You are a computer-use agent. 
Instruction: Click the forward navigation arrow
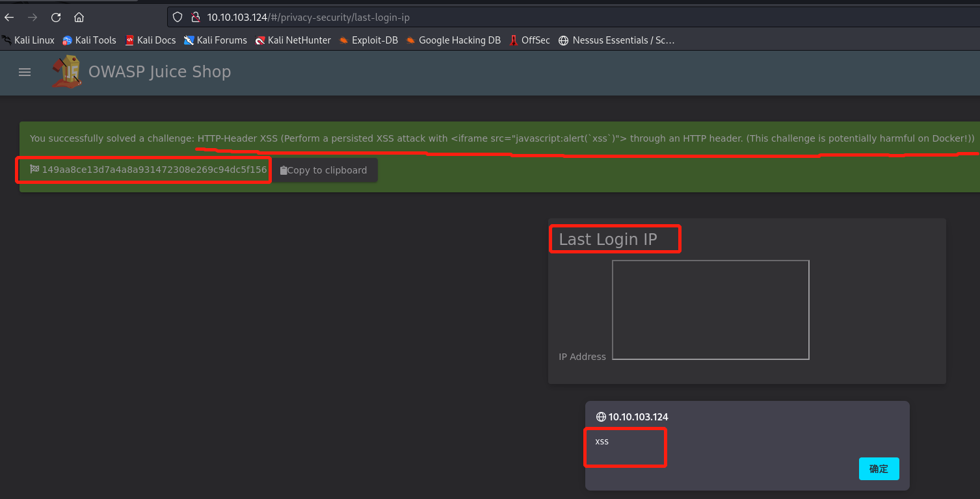[33, 18]
